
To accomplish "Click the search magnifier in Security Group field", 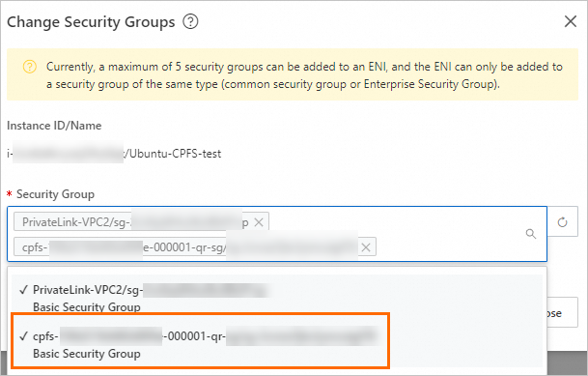I will [531, 234].
